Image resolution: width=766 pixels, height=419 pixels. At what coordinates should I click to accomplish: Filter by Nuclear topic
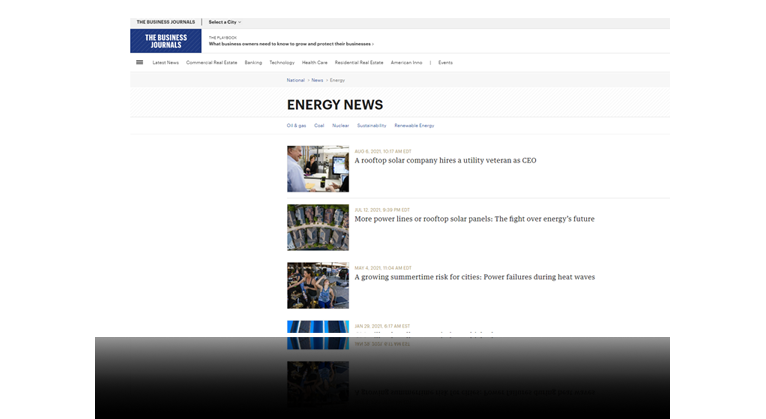[x=340, y=126]
